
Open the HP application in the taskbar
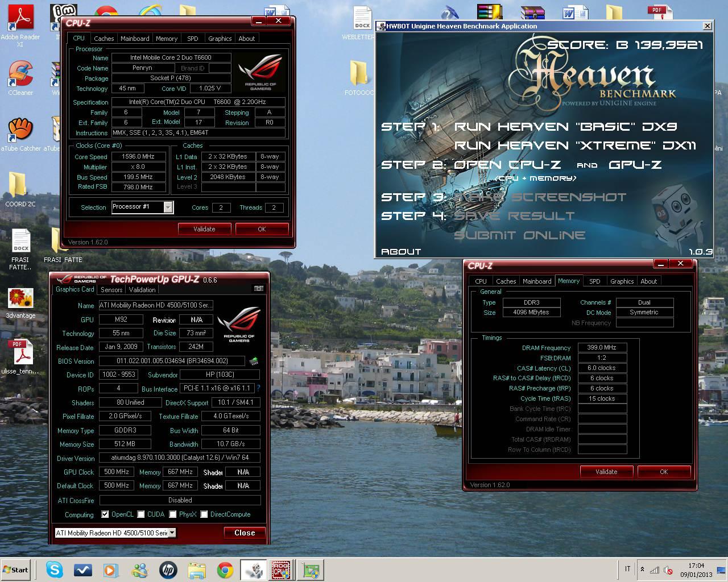[168, 569]
